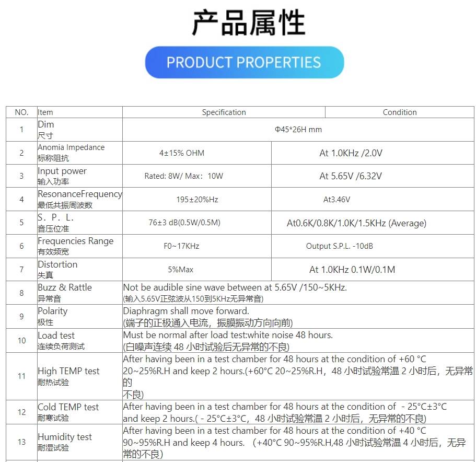Image resolution: width=476 pixels, height=462 pixels.
Task: Select the High TEMP test row label
Action: tap(68, 371)
